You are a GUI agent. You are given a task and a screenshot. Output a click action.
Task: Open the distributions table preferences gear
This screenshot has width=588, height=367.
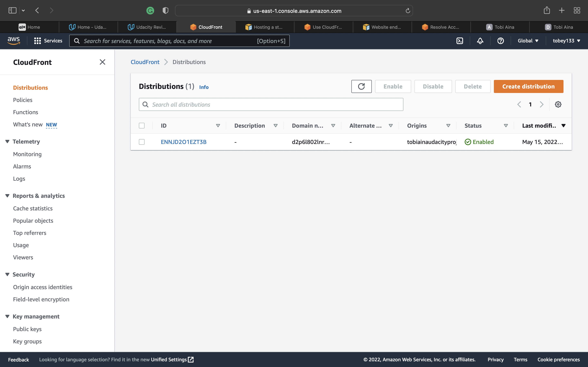pos(558,104)
